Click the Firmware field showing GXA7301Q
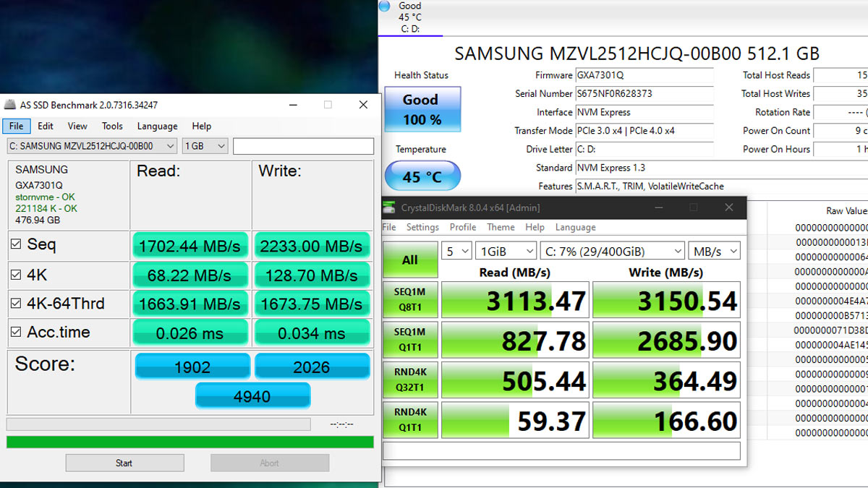The height and width of the screenshot is (488, 868). click(644, 75)
